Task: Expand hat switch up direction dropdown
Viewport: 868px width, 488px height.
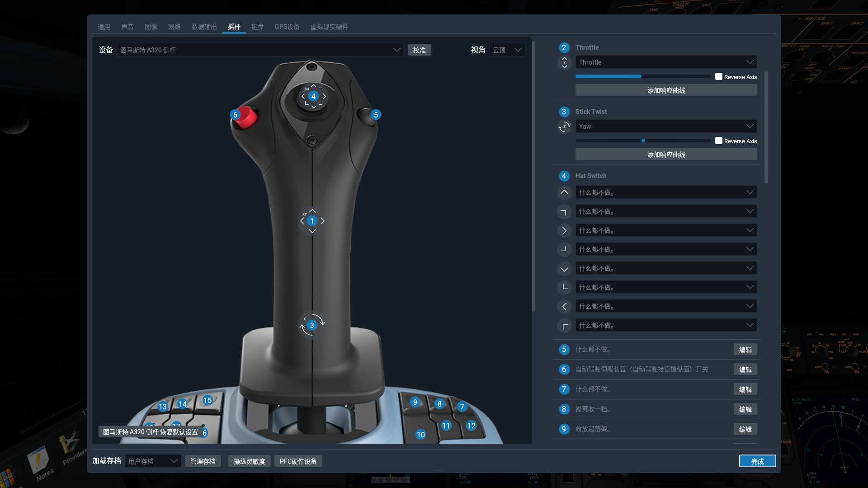Action: [750, 192]
